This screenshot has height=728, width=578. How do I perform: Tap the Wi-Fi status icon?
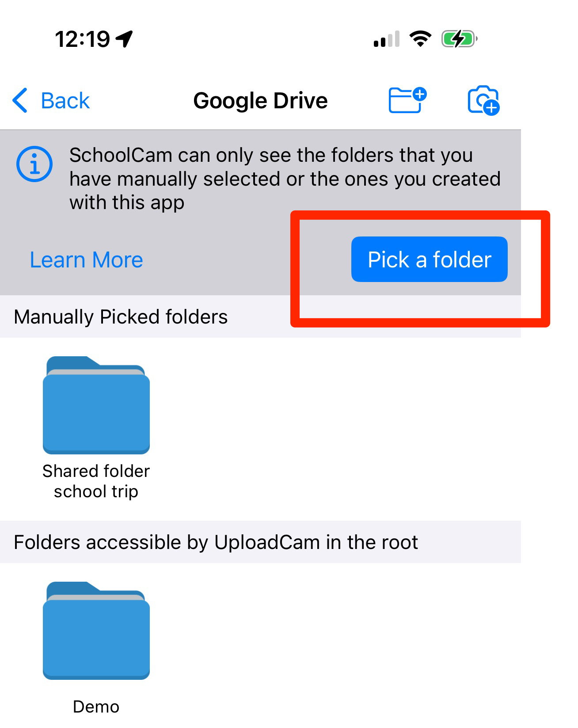[420, 39]
